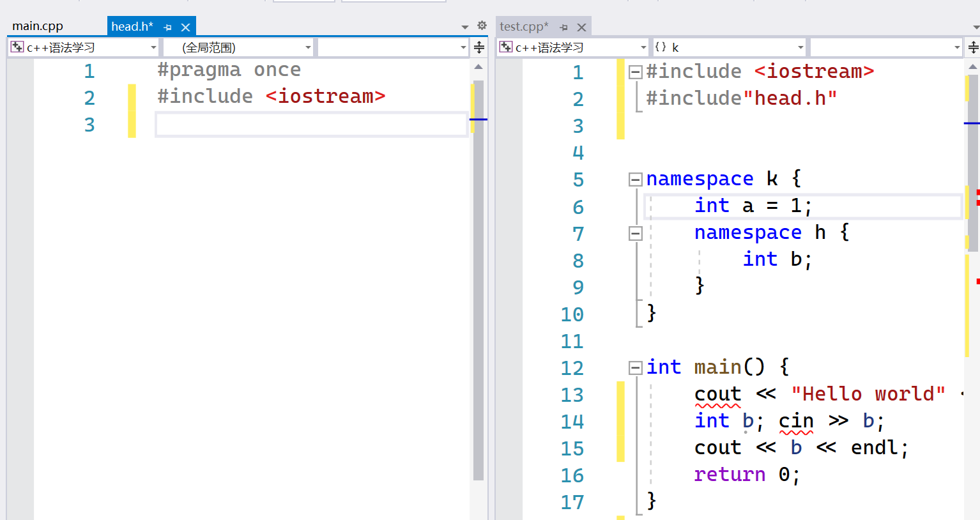
Task: Place cursor on empty line 3 of head.h
Action: point(312,125)
